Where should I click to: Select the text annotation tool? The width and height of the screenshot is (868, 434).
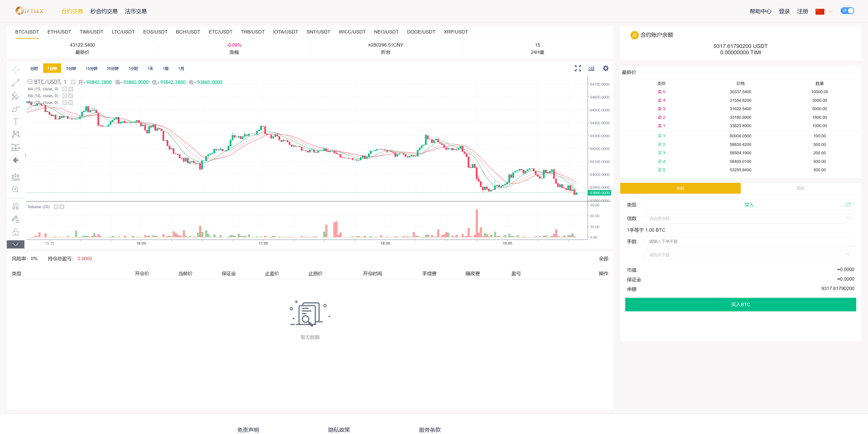(x=16, y=122)
